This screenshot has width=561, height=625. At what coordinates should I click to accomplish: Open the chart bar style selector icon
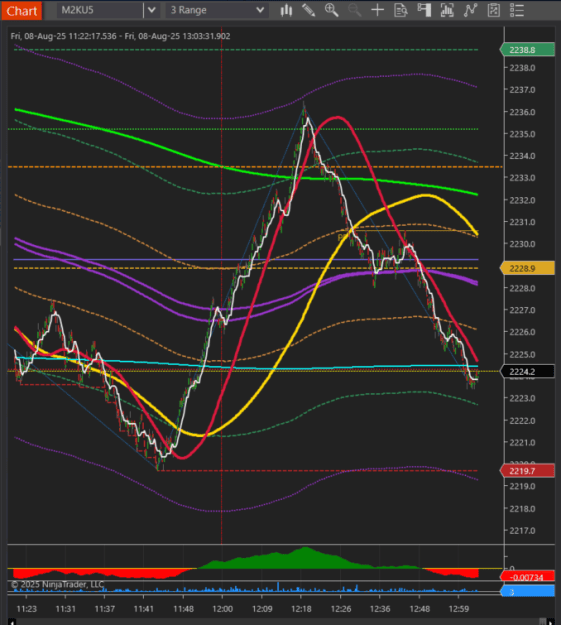pyautogui.click(x=285, y=10)
